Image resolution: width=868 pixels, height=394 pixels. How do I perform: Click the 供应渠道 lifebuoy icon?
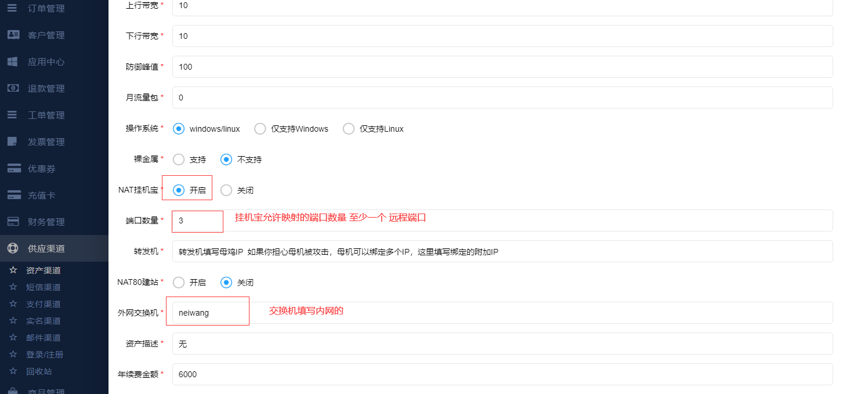(13, 248)
